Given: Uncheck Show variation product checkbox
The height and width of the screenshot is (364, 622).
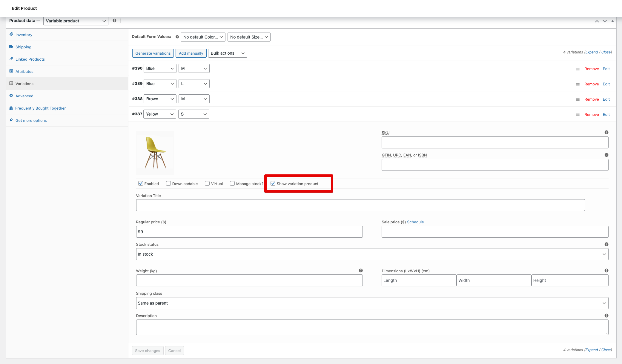Looking at the screenshot, I should [x=273, y=183].
